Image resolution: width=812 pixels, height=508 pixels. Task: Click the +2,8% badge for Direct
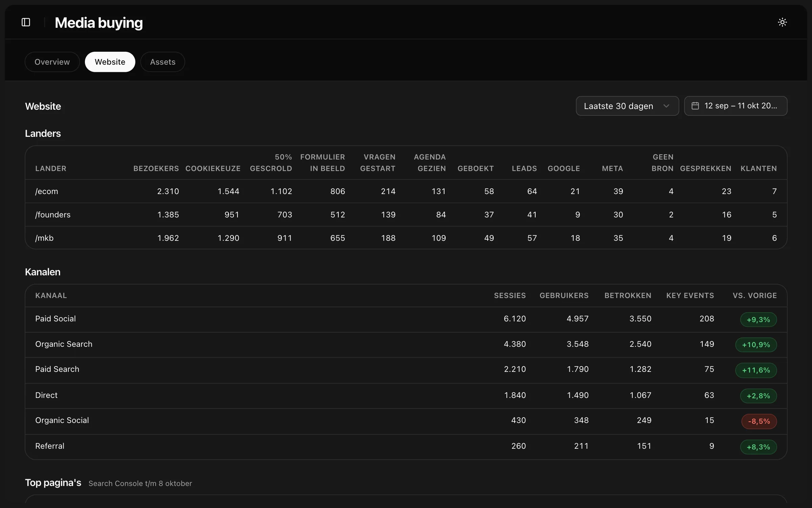coord(758,396)
